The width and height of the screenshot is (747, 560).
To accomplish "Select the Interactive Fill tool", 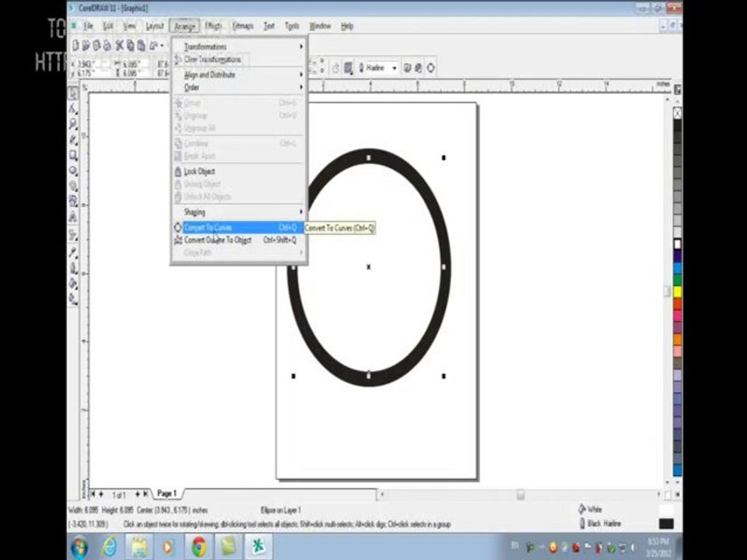I will click(73, 299).
